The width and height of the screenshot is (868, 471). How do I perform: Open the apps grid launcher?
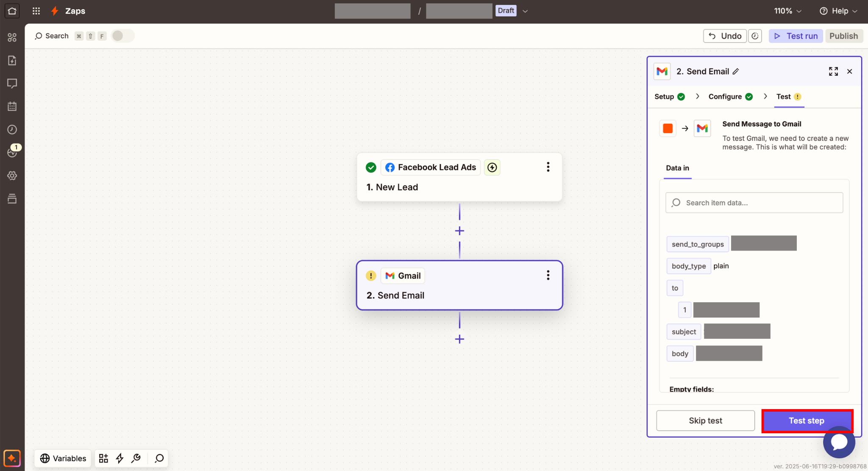pos(36,11)
